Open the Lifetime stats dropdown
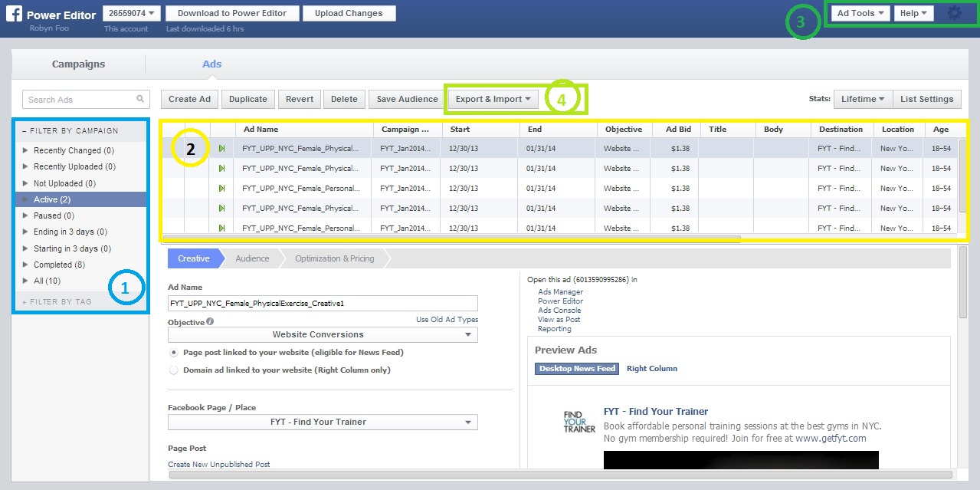The height and width of the screenshot is (490, 980). click(863, 99)
